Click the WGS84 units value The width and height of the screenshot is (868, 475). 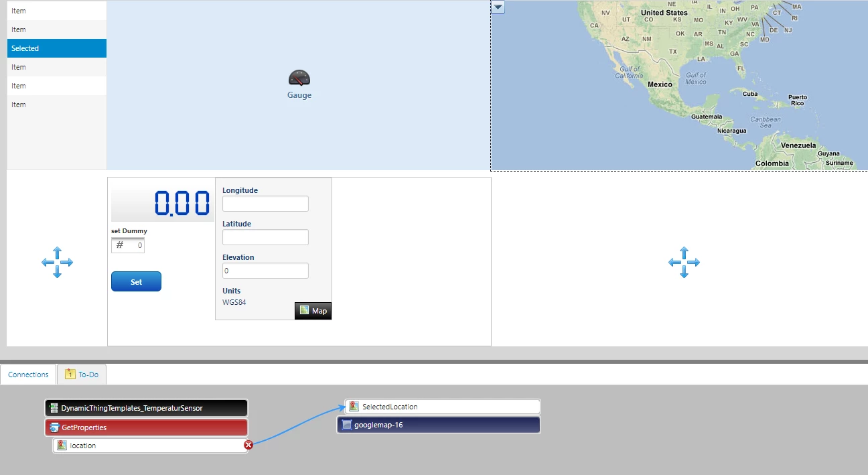tap(234, 302)
